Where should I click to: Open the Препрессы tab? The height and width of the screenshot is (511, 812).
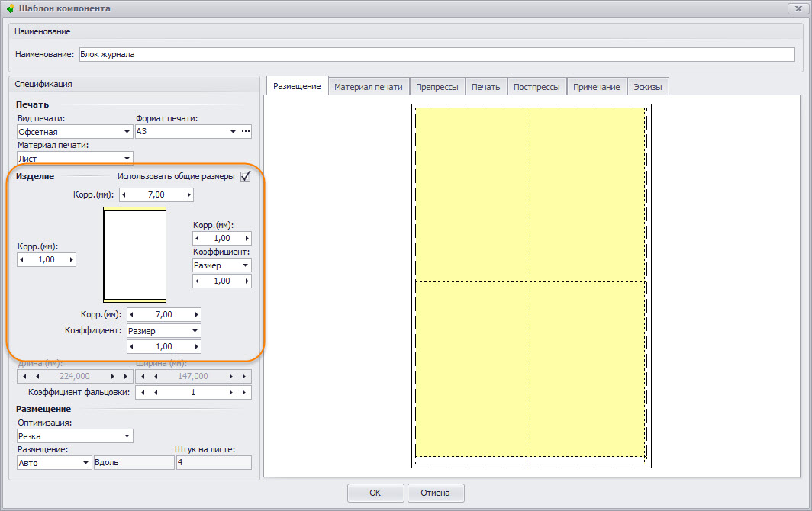(x=437, y=87)
